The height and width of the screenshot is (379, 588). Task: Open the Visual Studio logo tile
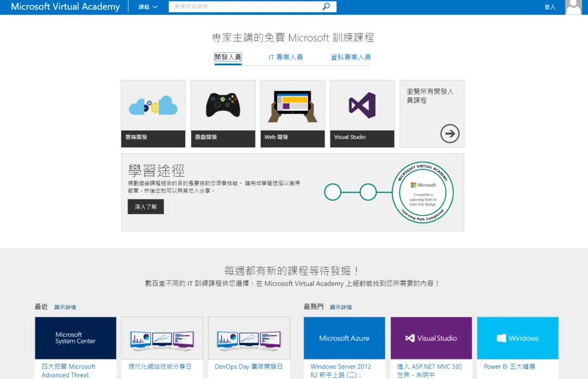[362, 114]
